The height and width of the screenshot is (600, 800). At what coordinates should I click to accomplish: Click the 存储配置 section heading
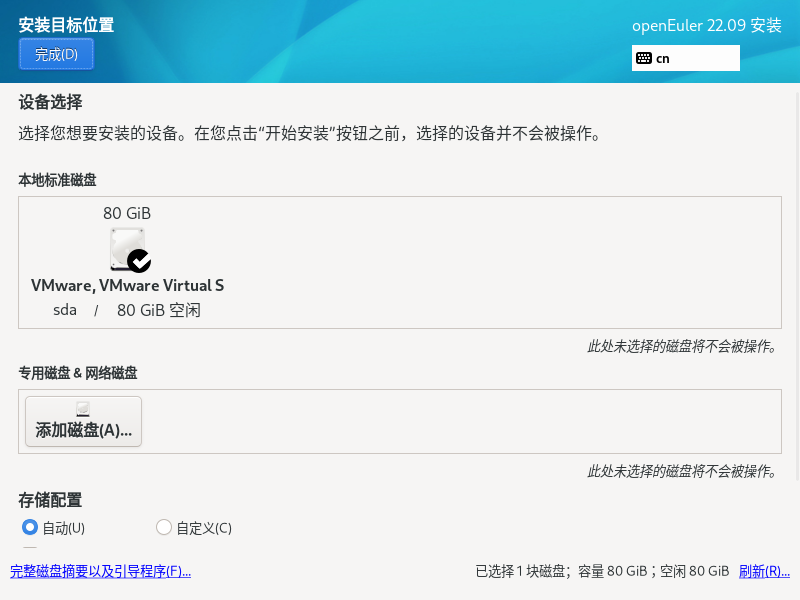[50, 500]
